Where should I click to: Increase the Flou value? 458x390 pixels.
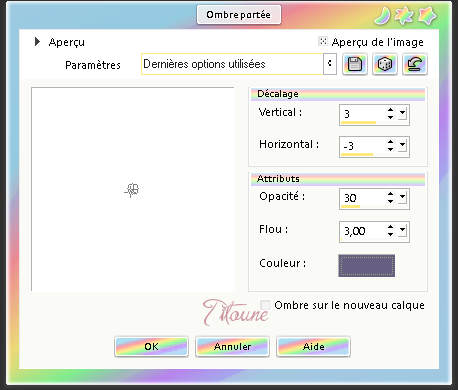pos(390,227)
